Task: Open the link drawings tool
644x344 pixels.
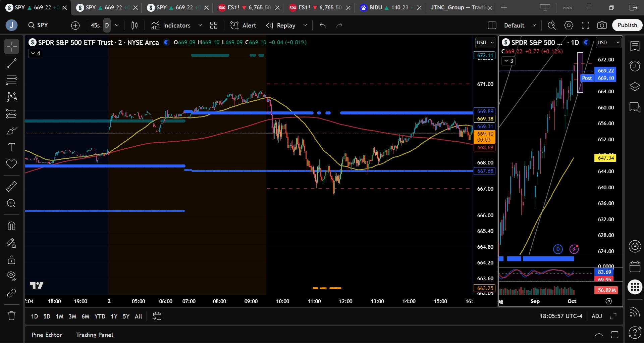Action: (x=11, y=293)
